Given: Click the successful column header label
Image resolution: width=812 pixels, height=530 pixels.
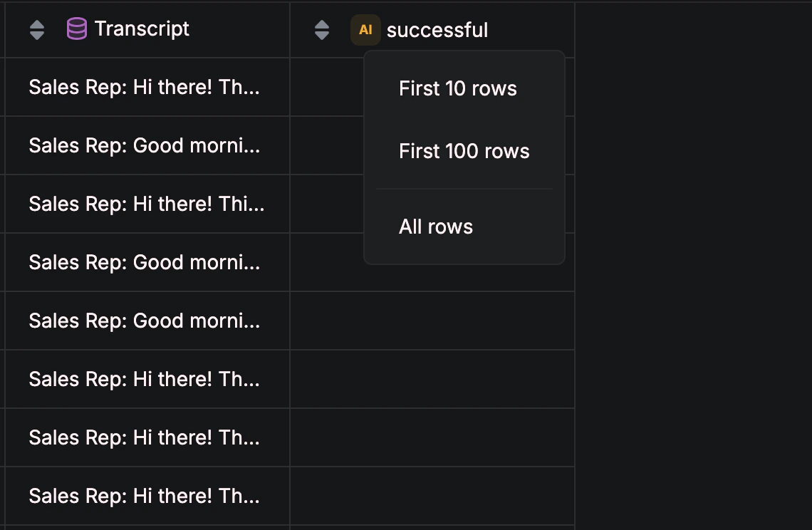Looking at the screenshot, I should 437,30.
